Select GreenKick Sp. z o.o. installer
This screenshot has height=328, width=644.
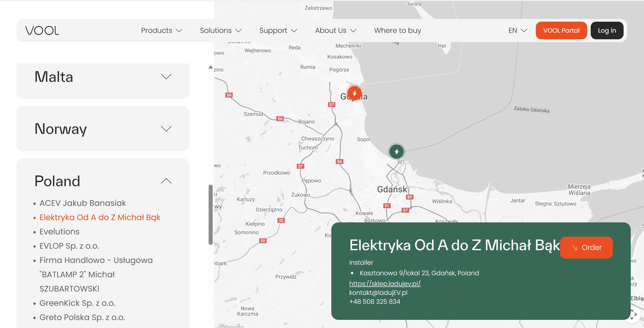[77, 303]
